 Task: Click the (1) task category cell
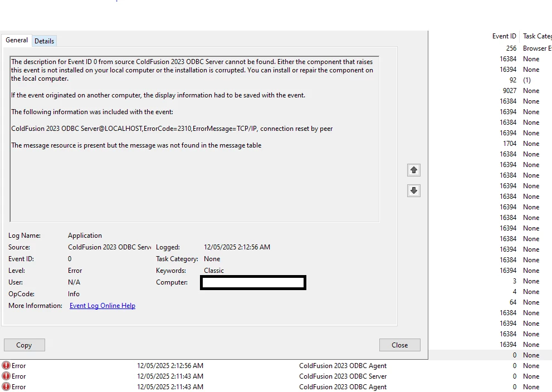point(526,80)
